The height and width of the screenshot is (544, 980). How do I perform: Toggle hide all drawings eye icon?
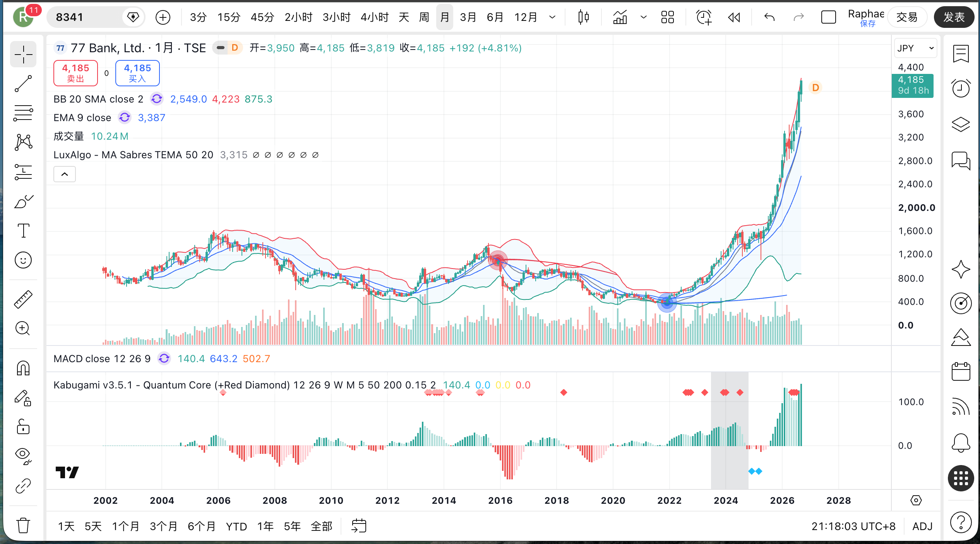click(23, 457)
